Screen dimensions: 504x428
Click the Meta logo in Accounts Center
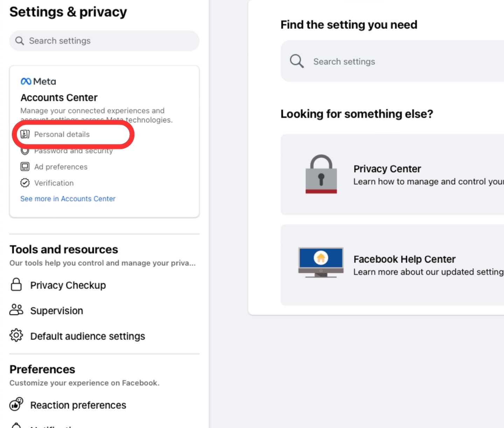pos(38,81)
